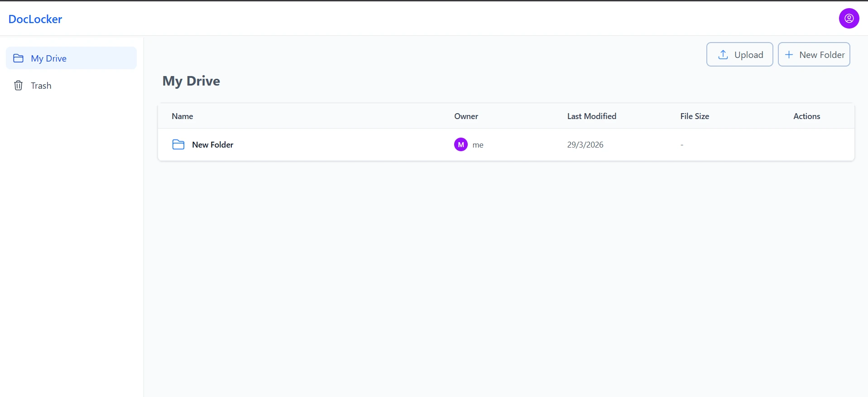The height and width of the screenshot is (397, 868).
Task: Select My Drive in the sidebar
Action: [71, 58]
